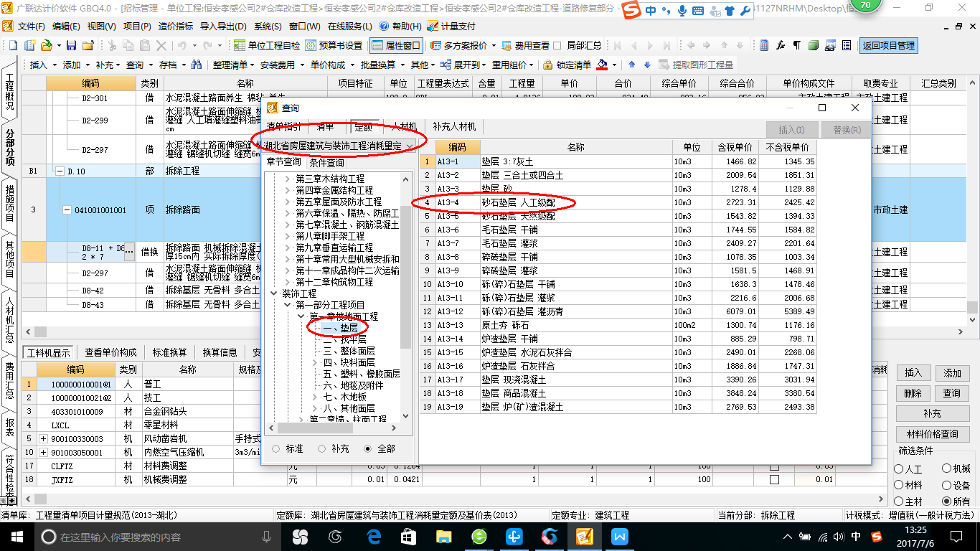
Task: Select the 补充 radio button in query dialog
Action: 322,448
